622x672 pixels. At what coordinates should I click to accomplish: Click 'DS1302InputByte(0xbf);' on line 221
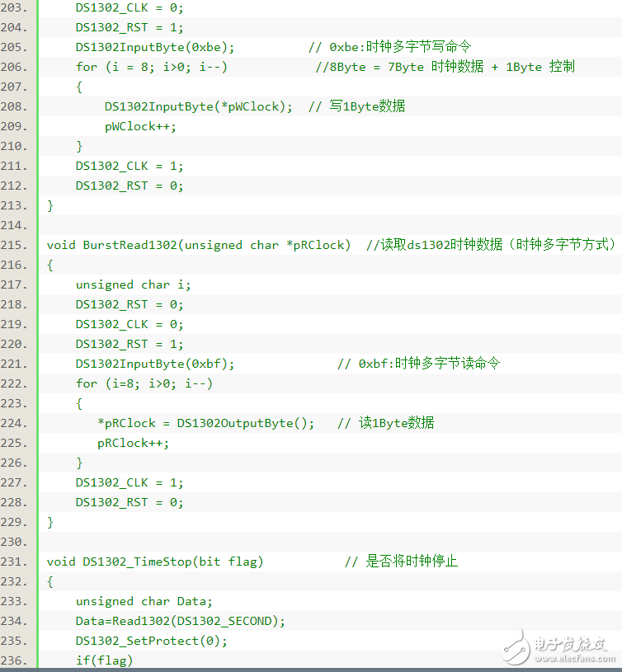coord(155,364)
